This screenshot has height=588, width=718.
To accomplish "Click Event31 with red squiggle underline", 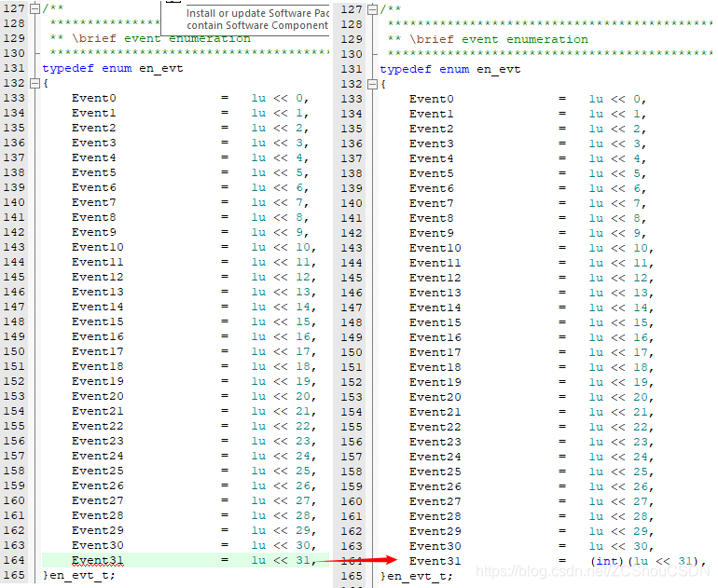I will coord(98,560).
